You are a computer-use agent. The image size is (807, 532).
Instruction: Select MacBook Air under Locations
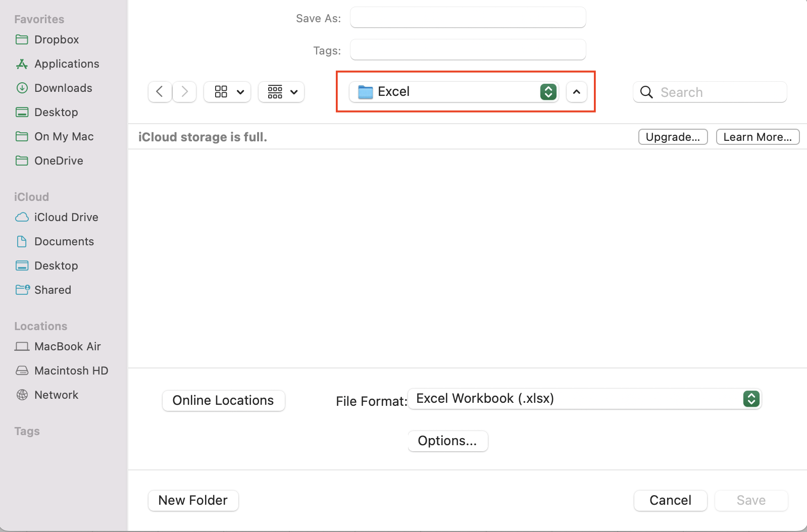click(58, 346)
